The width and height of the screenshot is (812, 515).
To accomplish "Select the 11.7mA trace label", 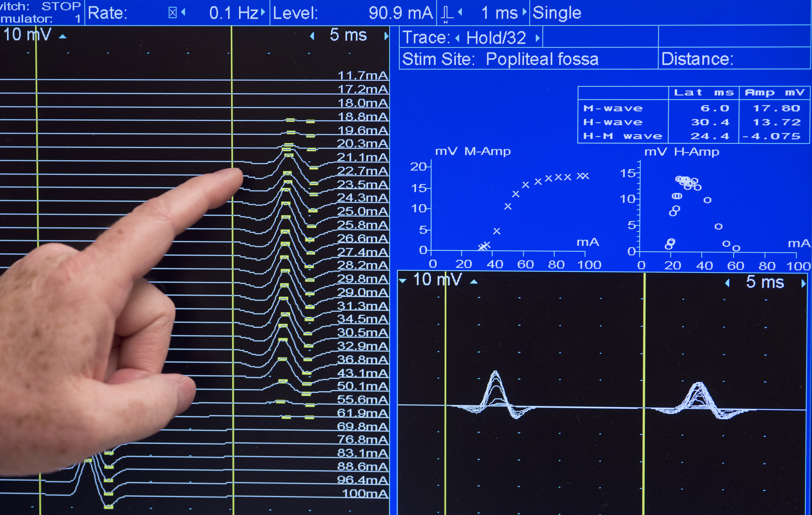I will (x=363, y=75).
